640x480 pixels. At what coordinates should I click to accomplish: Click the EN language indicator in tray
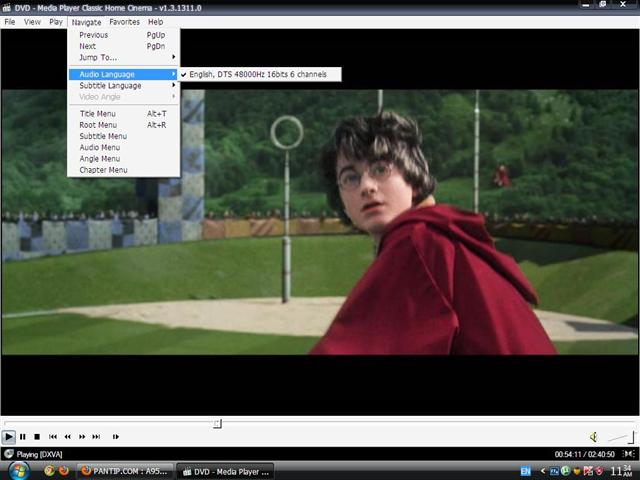526,471
